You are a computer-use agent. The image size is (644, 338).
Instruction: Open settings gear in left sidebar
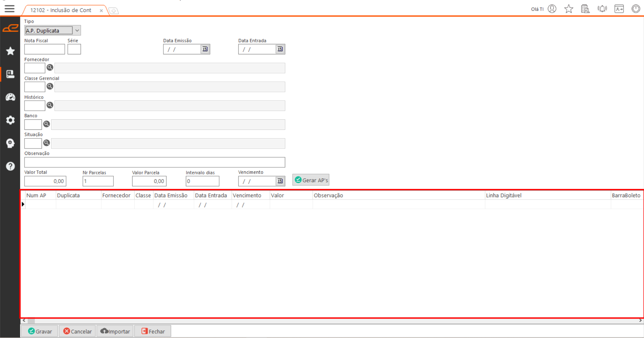10,120
